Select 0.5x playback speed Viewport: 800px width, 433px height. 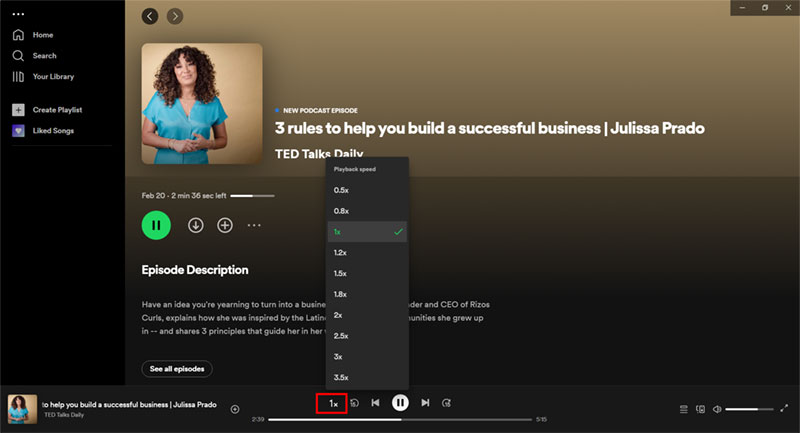point(367,190)
